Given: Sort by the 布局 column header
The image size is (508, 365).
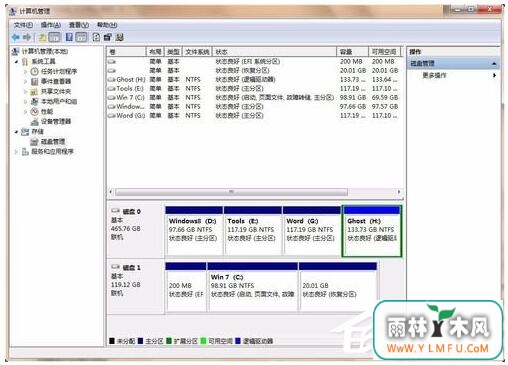Looking at the screenshot, I should pyautogui.click(x=155, y=52).
